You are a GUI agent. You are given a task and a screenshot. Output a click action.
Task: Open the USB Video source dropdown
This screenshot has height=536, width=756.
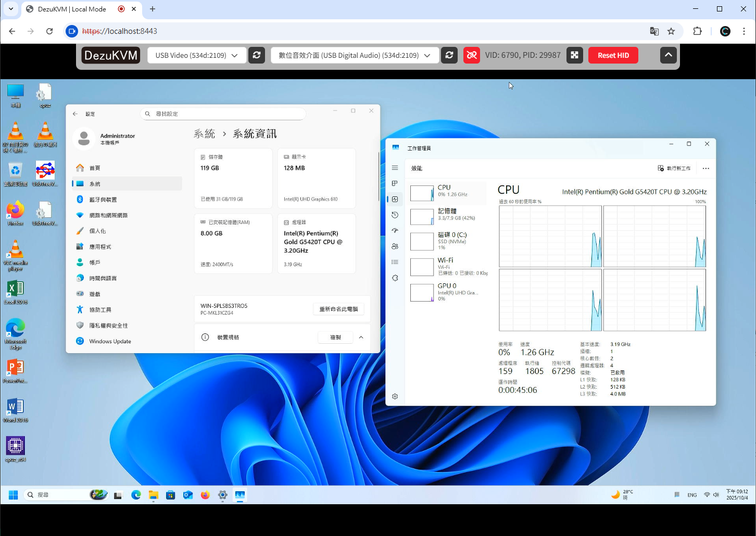(197, 55)
